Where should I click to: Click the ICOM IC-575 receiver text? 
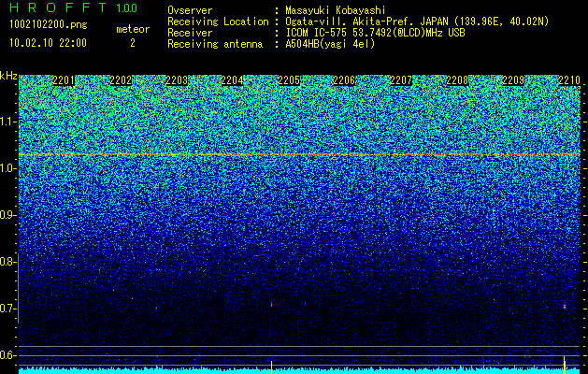click(375, 33)
